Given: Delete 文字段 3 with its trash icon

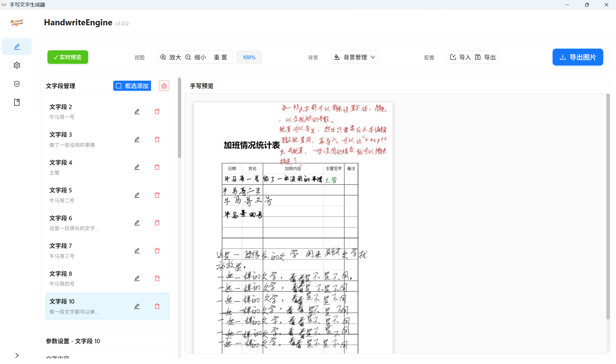Looking at the screenshot, I should pyautogui.click(x=157, y=139).
